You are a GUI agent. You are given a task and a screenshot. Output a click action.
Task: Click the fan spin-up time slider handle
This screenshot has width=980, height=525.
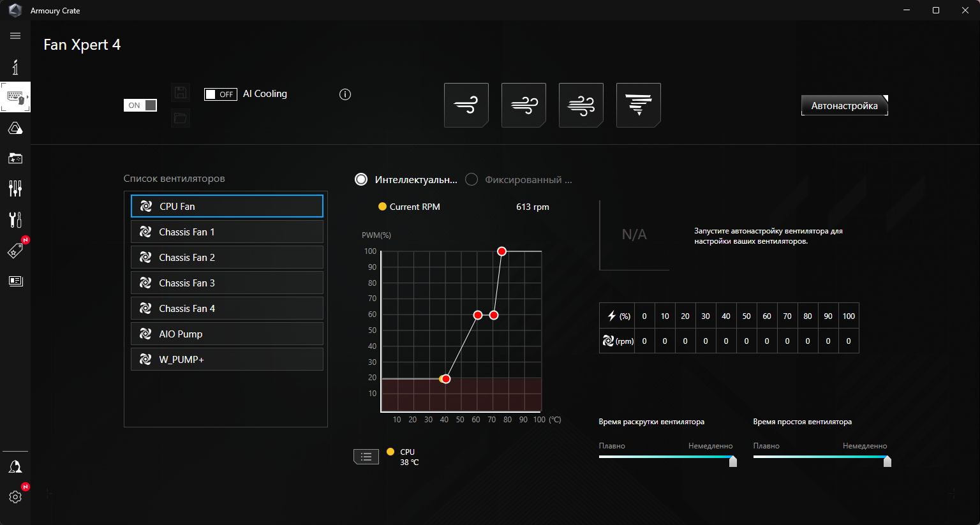733,461
